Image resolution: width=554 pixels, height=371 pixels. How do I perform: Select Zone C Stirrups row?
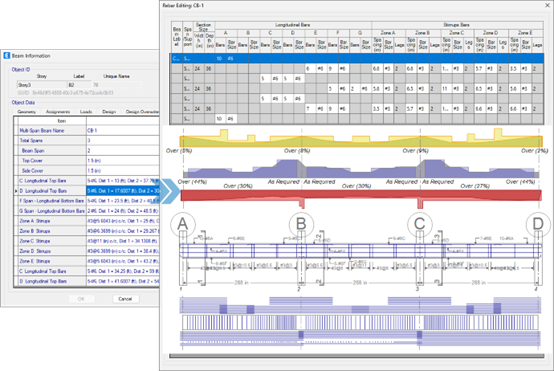[86, 241]
